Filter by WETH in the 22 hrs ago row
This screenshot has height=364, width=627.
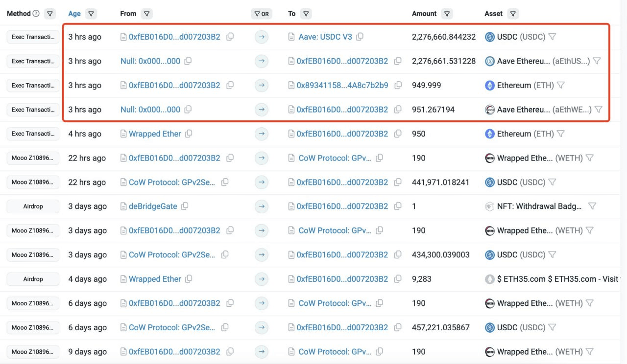(590, 158)
